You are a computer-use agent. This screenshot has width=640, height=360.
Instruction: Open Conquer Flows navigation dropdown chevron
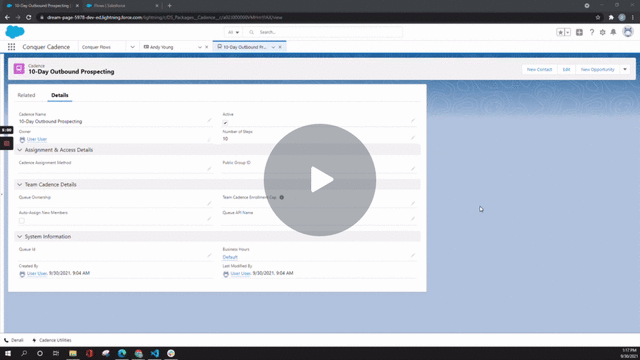tap(132, 47)
